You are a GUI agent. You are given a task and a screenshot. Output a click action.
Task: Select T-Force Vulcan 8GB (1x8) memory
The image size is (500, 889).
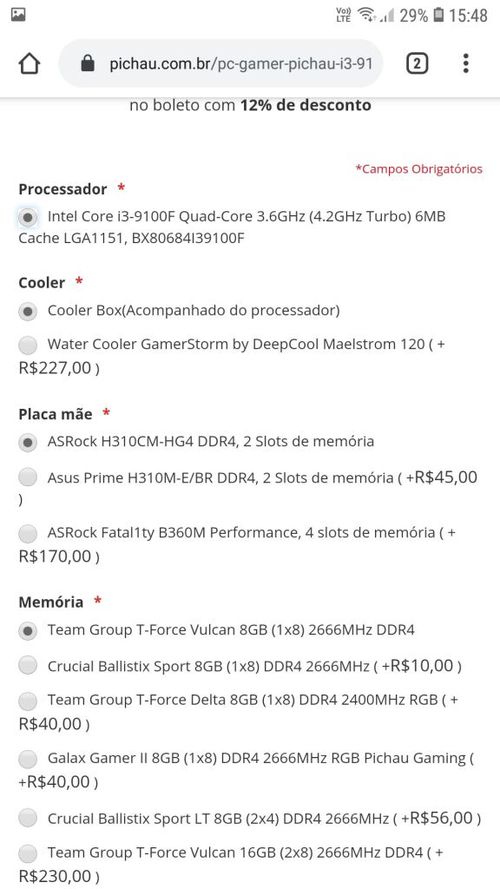(28, 631)
